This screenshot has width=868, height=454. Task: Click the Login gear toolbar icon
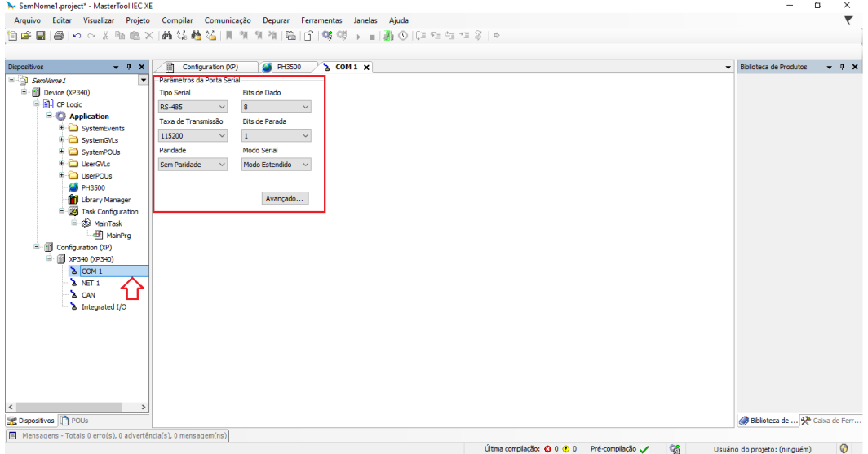pos(328,36)
